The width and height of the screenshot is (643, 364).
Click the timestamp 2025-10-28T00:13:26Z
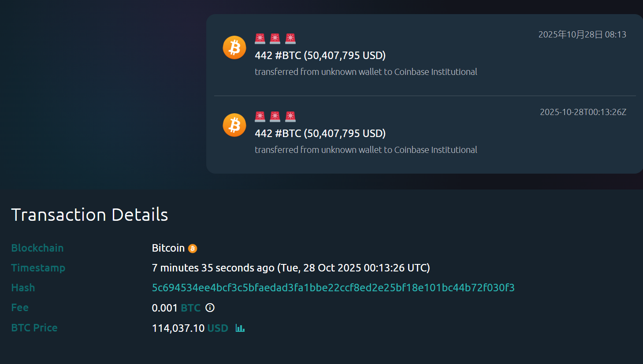coord(583,112)
